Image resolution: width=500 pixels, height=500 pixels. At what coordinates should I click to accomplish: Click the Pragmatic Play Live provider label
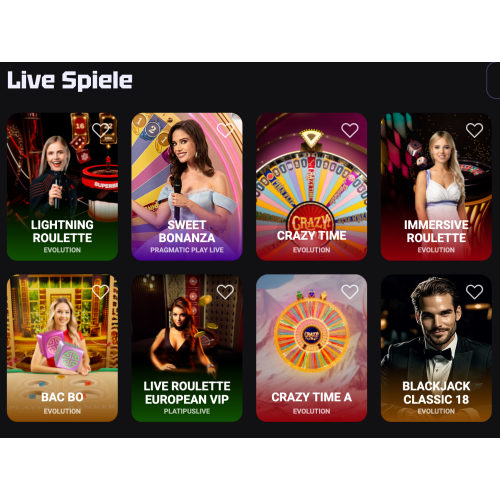187,250
